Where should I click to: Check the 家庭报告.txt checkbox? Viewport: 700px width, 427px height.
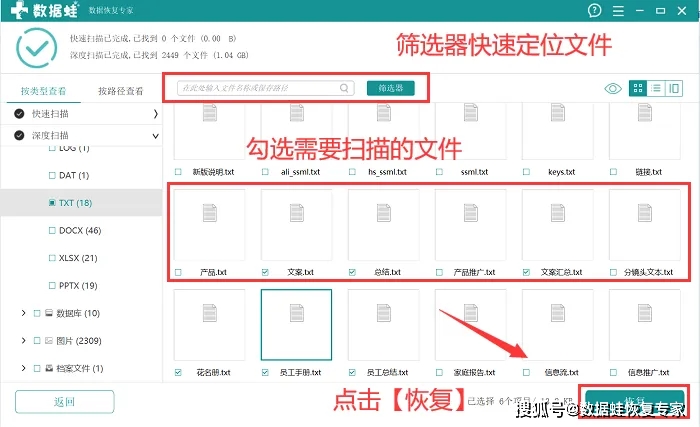pos(439,372)
